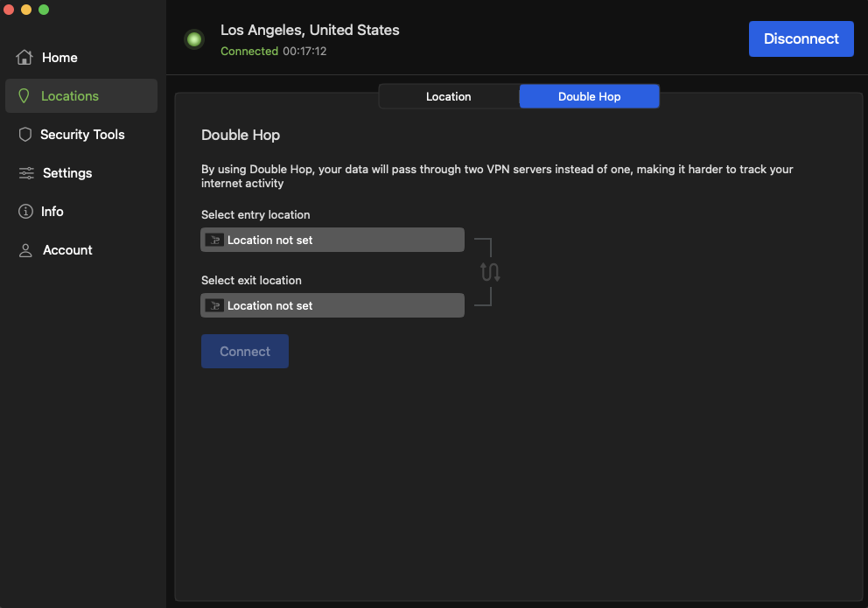Open Account via the person icon
The height and width of the screenshot is (608, 868).
25,250
